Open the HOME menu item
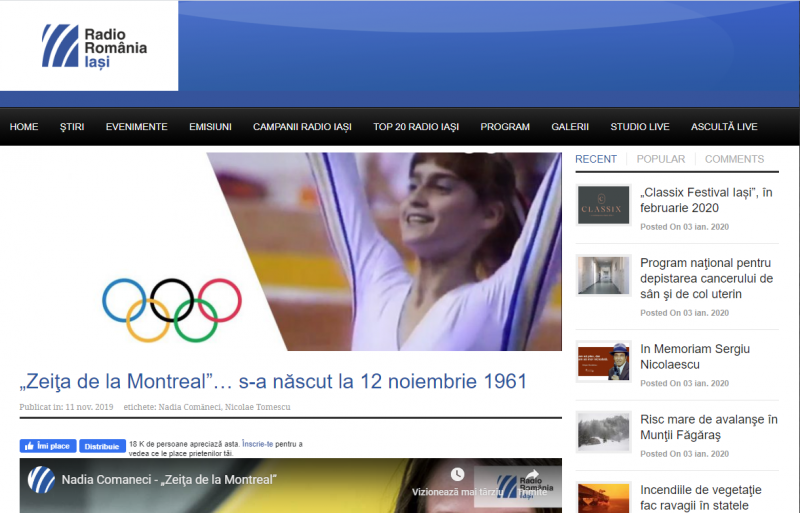This screenshot has width=800, height=513. (23, 127)
